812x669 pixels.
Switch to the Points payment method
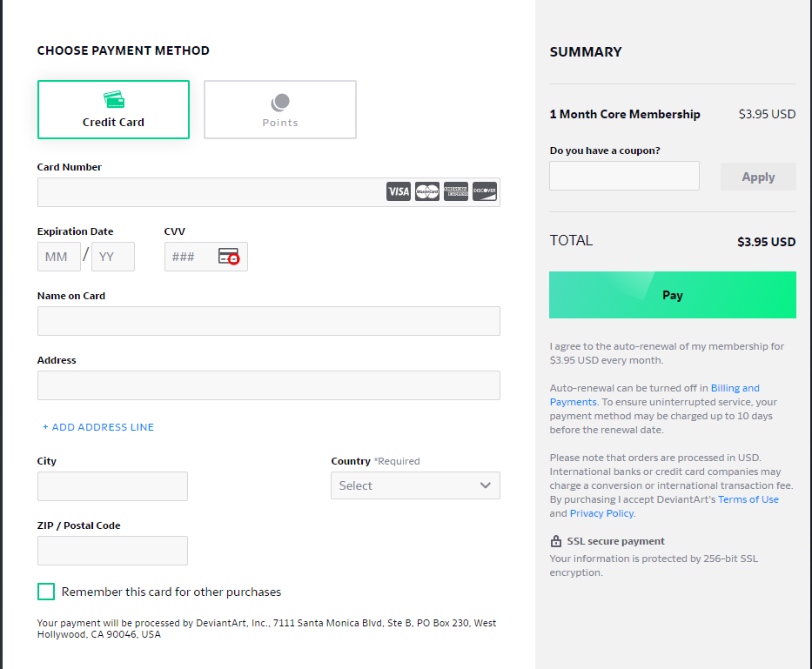point(280,110)
